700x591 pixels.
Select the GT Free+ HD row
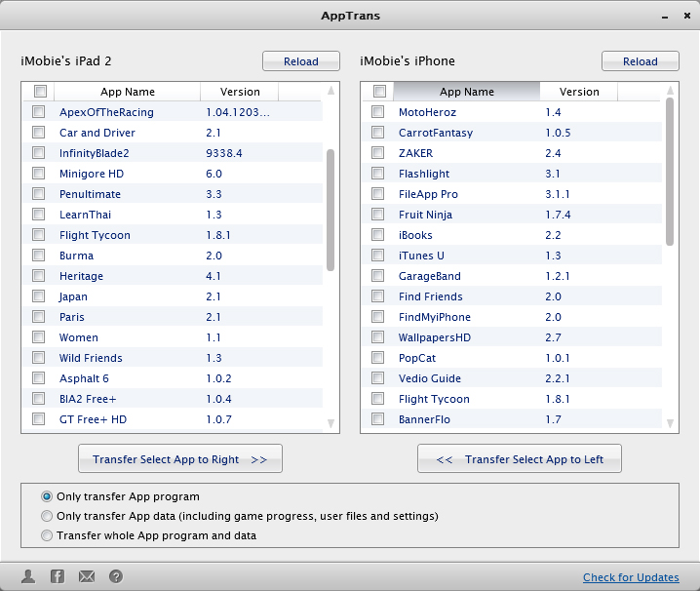(x=173, y=419)
